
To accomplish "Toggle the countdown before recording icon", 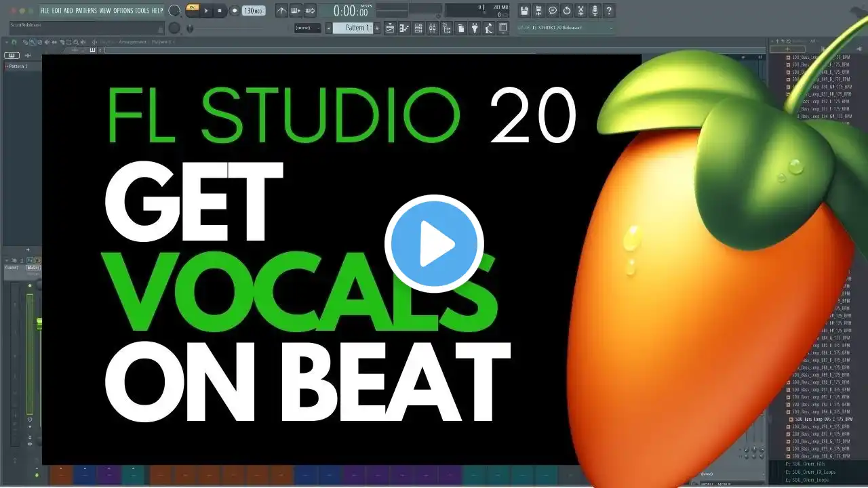I will (x=310, y=11).
